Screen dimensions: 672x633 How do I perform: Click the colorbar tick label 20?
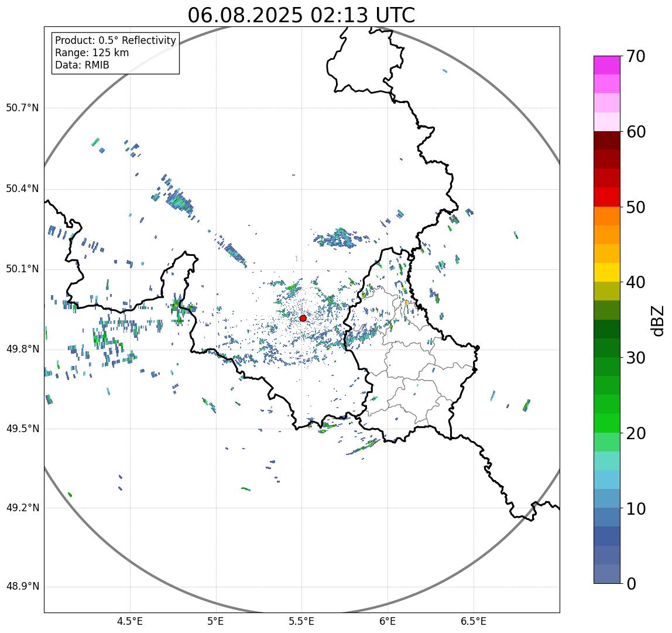636,433
